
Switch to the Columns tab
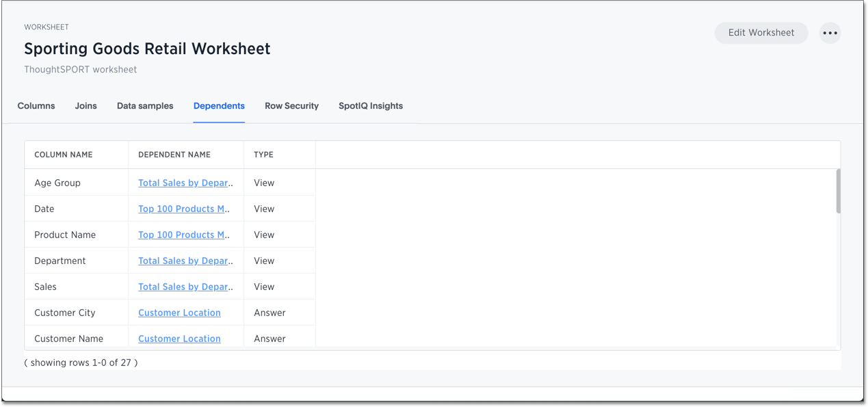pos(36,106)
